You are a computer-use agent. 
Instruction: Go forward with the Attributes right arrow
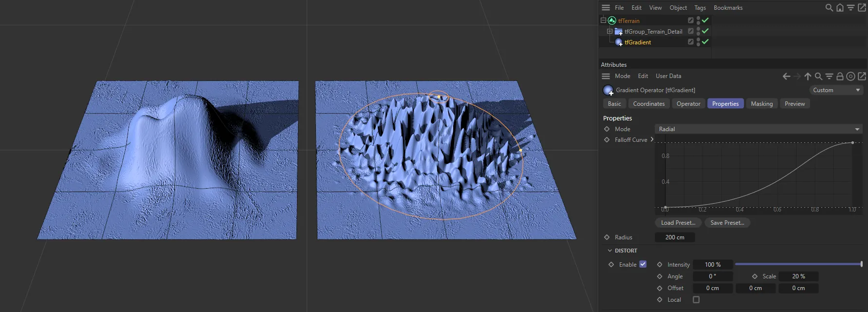pos(797,77)
